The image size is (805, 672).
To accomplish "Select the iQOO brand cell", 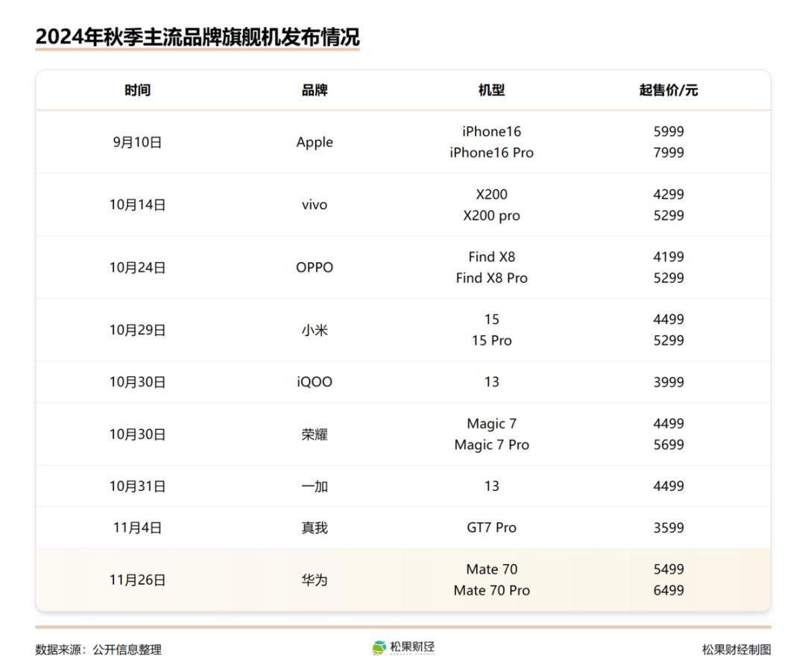I will pyautogui.click(x=315, y=382).
